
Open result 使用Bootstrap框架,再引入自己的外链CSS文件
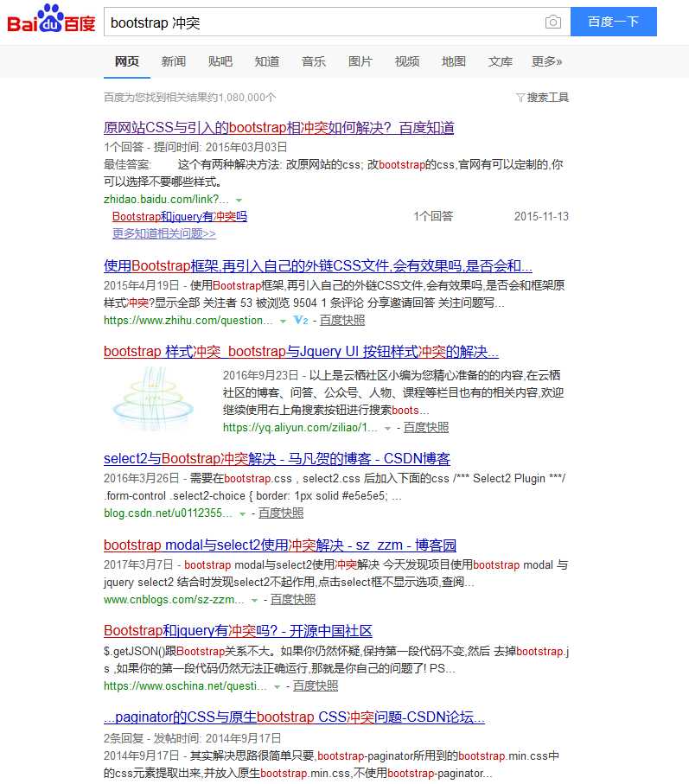click(x=317, y=266)
